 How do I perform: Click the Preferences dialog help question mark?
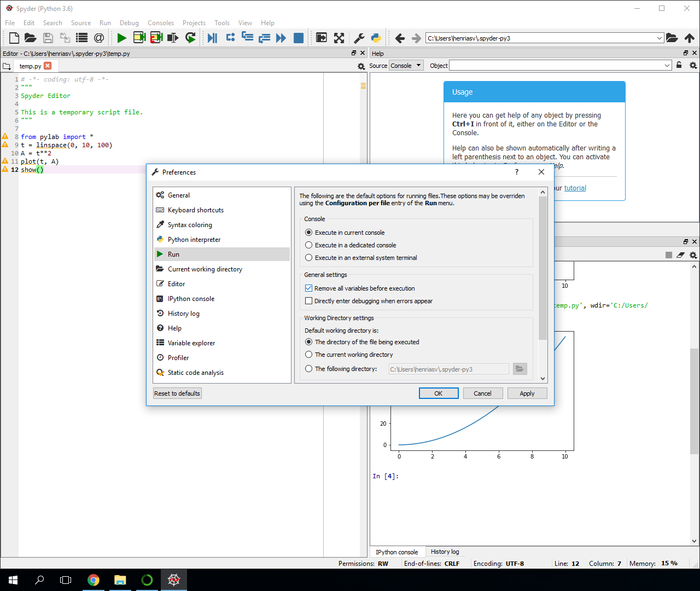coord(517,172)
